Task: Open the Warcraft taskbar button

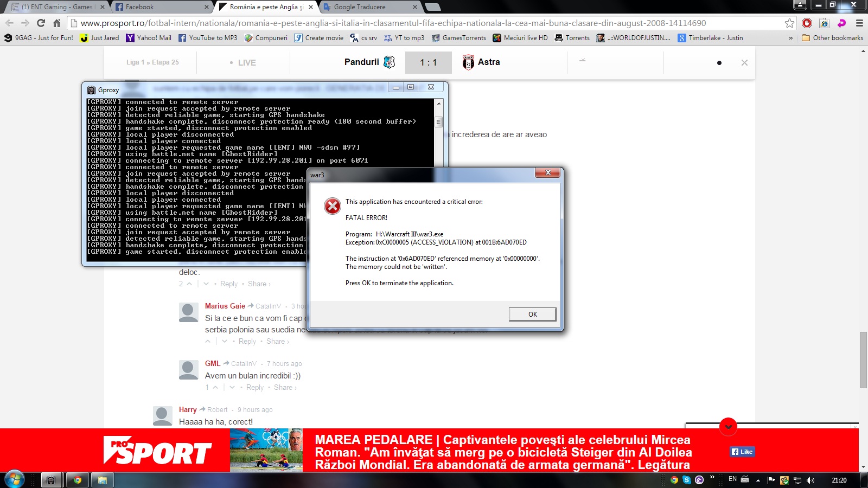Action: tap(51, 480)
